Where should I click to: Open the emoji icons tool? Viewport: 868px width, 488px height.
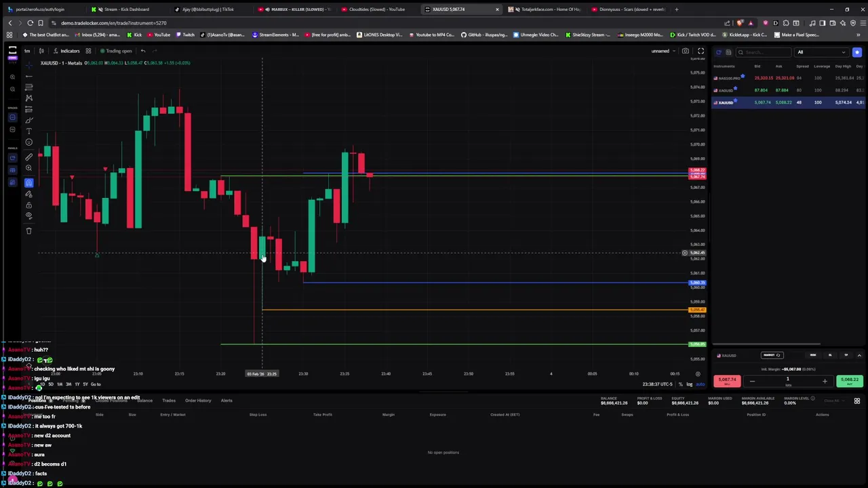pyautogui.click(x=28, y=142)
